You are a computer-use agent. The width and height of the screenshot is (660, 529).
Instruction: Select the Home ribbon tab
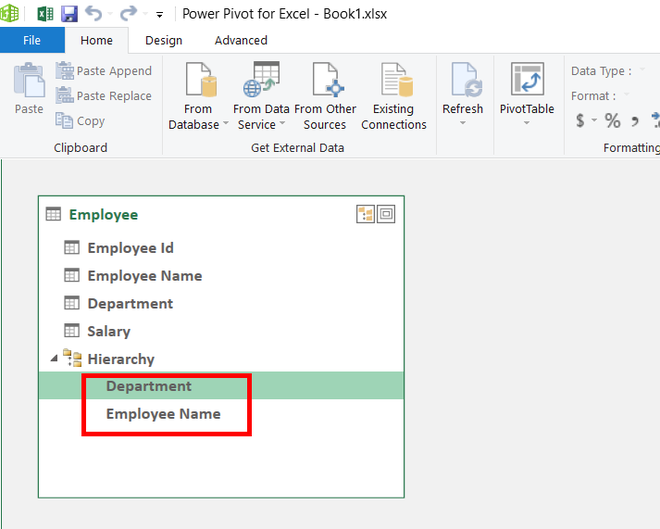click(x=96, y=40)
